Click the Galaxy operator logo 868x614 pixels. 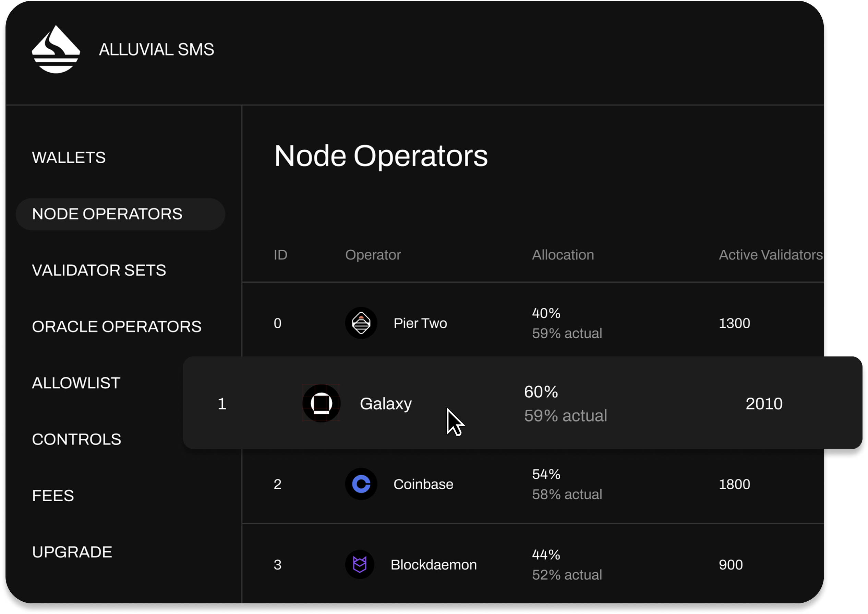(321, 403)
